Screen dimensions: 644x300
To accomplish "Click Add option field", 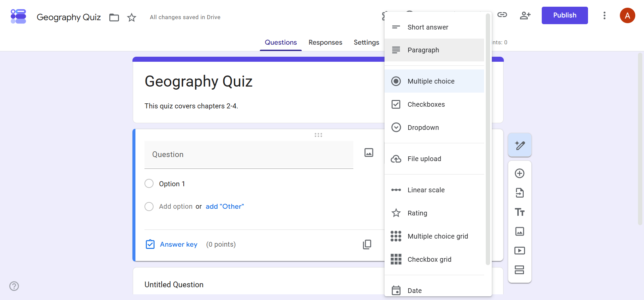I will tap(176, 206).
